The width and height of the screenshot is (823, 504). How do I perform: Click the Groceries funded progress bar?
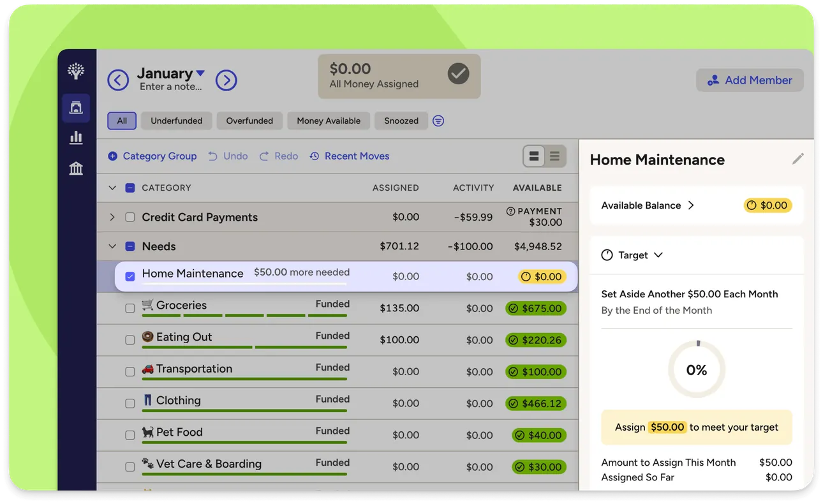(x=244, y=315)
